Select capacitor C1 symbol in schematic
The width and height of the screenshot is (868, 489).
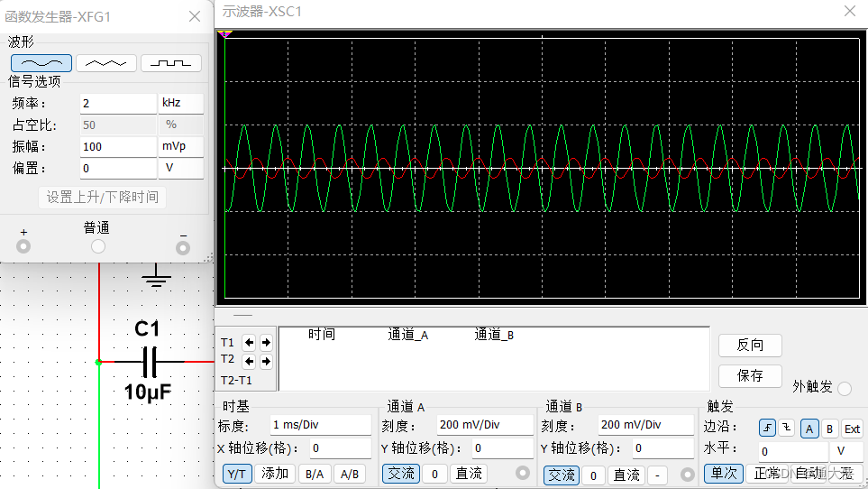tap(150, 362)
